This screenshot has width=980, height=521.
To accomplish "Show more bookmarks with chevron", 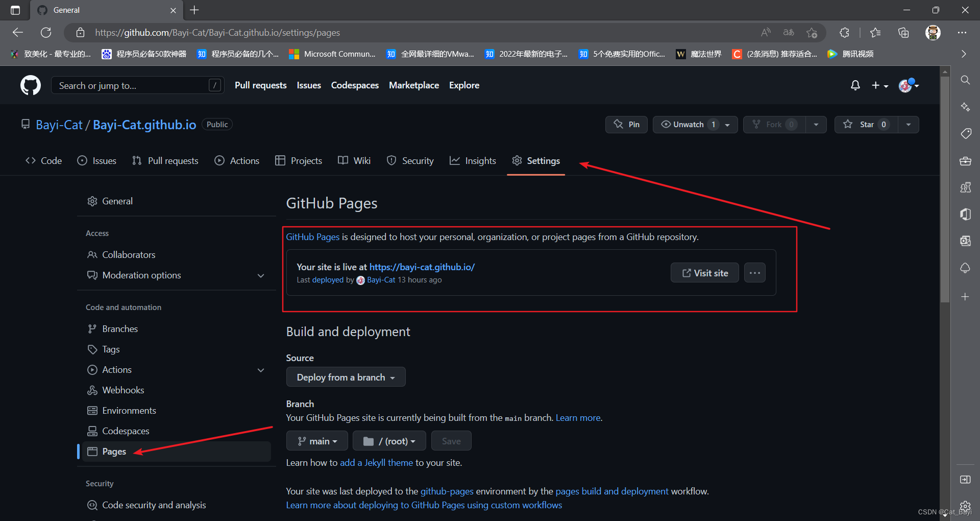I will coord(963,54).
